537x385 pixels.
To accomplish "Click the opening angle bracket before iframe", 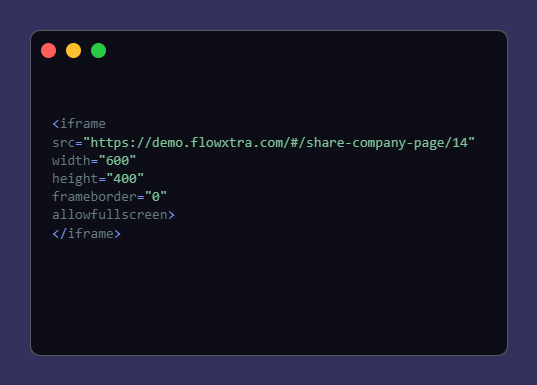I will tap(56, 124).
